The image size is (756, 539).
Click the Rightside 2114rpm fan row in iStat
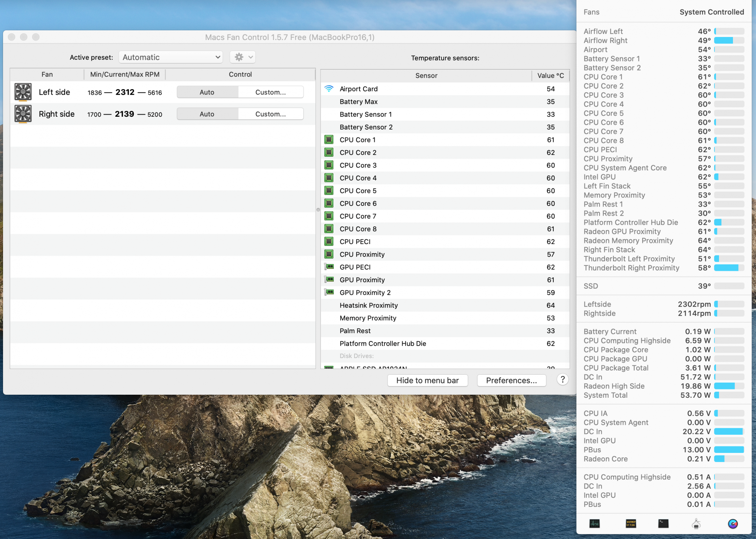pos(664,313)
